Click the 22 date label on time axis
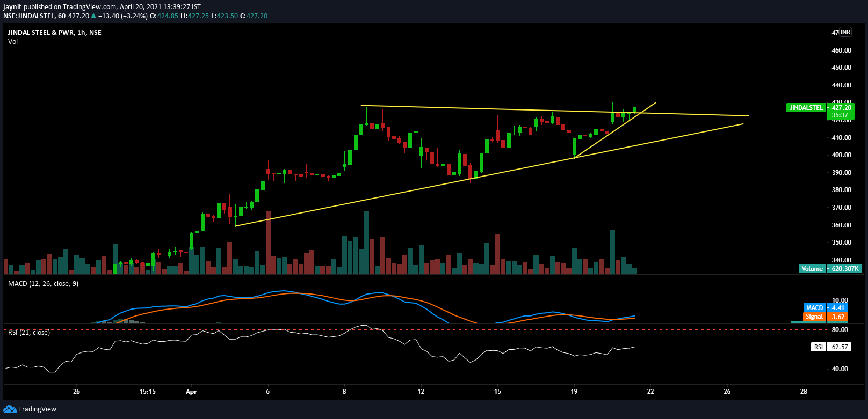The image size is (868, 419). [650, 392]
